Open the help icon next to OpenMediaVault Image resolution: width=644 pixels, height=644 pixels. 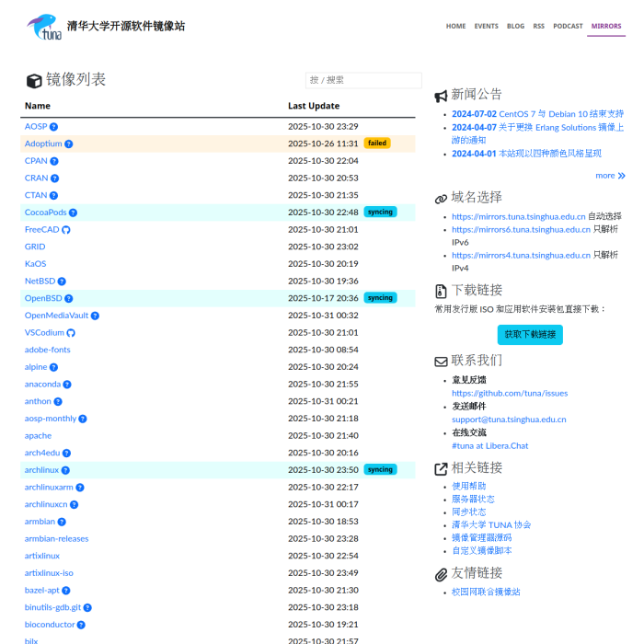(x=95, y=316)
